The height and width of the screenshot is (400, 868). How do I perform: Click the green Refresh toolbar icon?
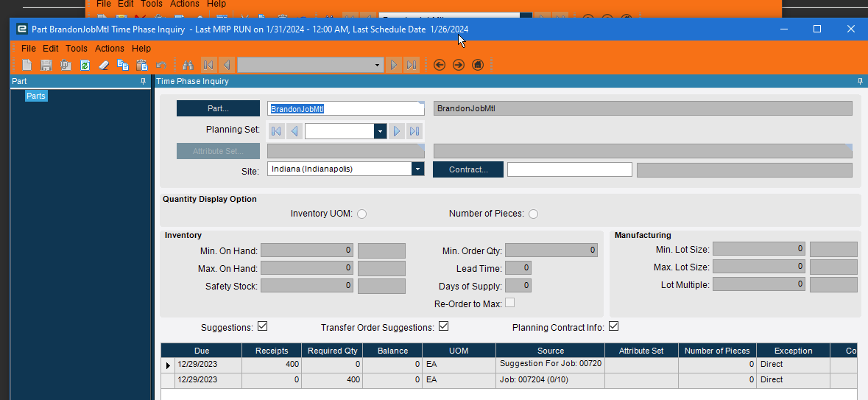[x=85, y=65]
